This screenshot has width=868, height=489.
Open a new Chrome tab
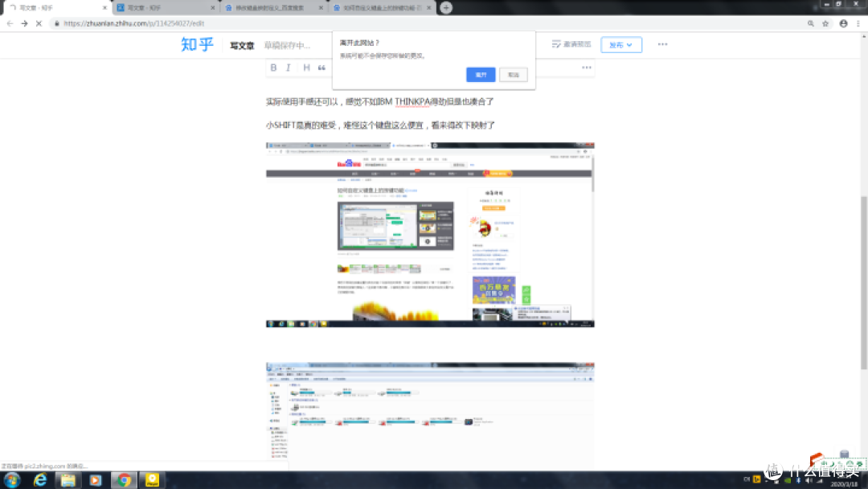coord(446,8)
